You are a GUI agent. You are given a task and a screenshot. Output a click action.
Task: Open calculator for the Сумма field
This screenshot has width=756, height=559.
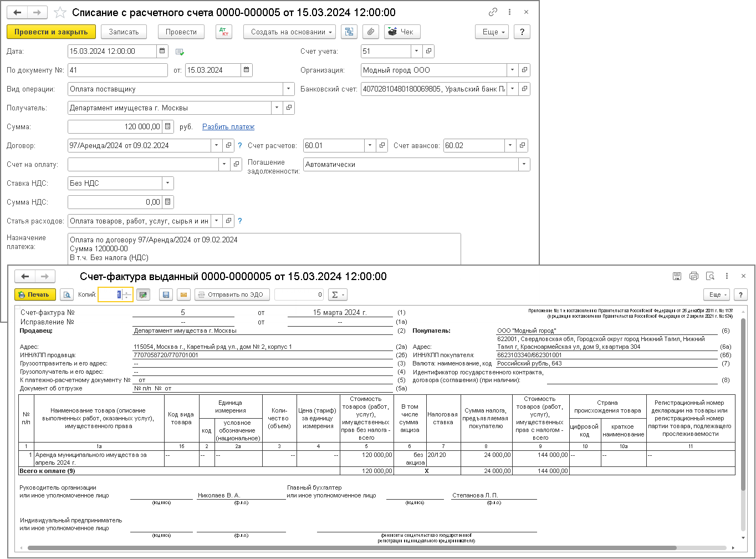point(168,127)
